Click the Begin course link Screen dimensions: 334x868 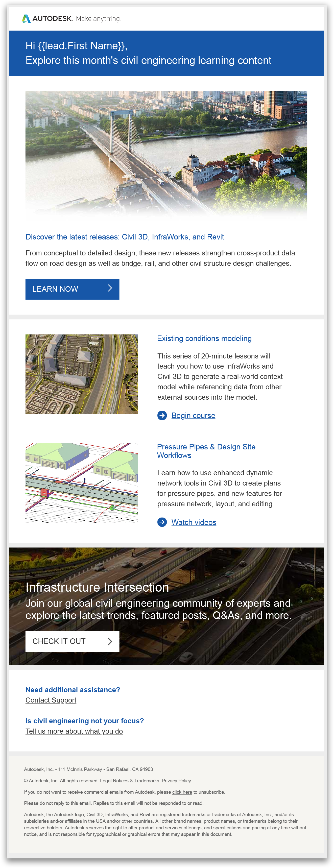coord(193,416)
